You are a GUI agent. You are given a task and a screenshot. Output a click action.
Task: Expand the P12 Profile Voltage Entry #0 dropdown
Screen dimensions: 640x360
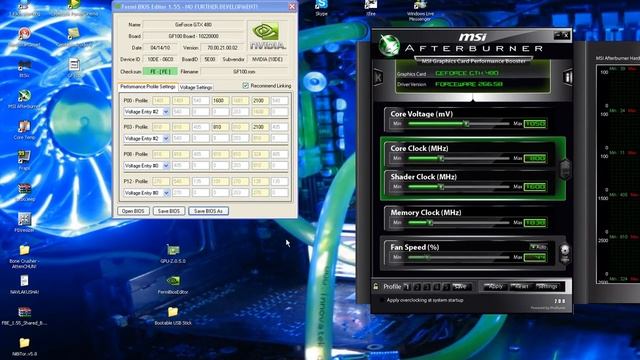(x=166, y=193)
